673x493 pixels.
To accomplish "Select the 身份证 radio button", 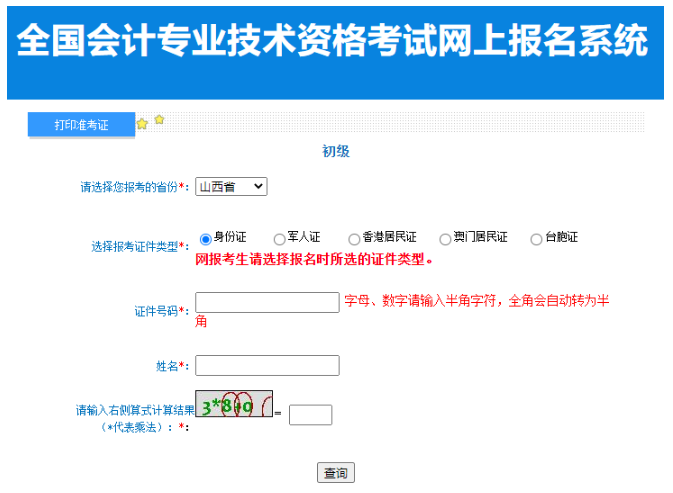I will pos(205,239).
